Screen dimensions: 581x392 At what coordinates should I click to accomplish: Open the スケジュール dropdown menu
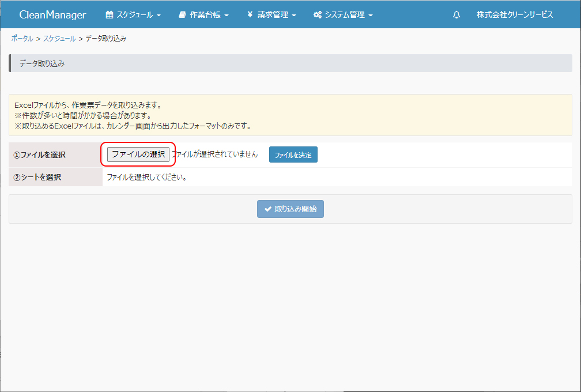click(133, 15)
